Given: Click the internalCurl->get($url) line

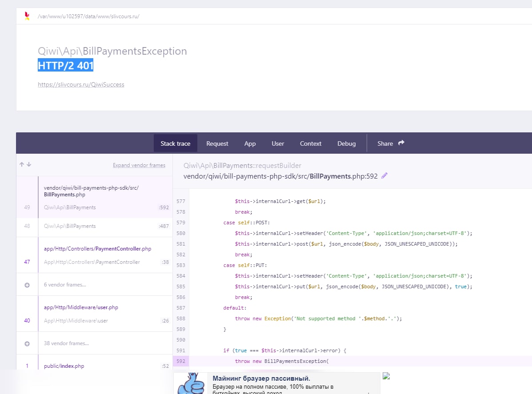Looking at the screenshot, I should (280, 201).
